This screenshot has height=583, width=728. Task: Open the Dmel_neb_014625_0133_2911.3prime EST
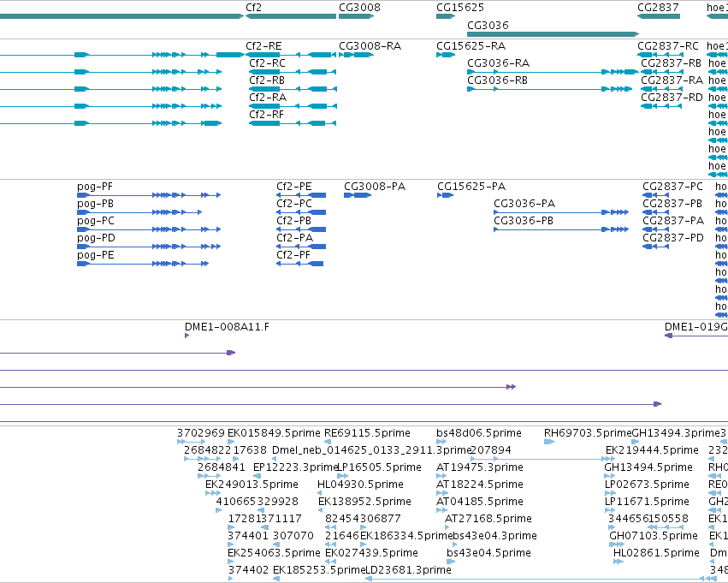pos(275,459)
